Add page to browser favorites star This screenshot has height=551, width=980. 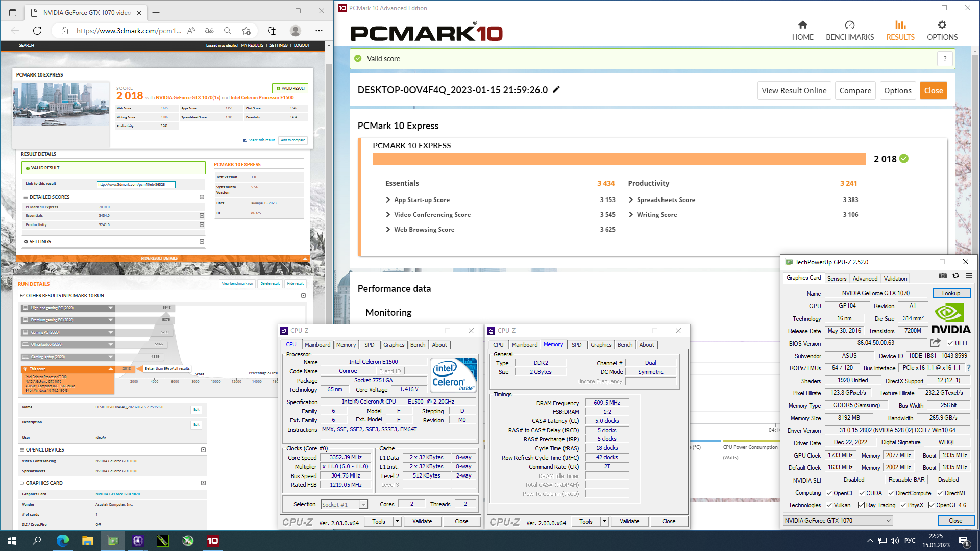(x=246, y=31)
